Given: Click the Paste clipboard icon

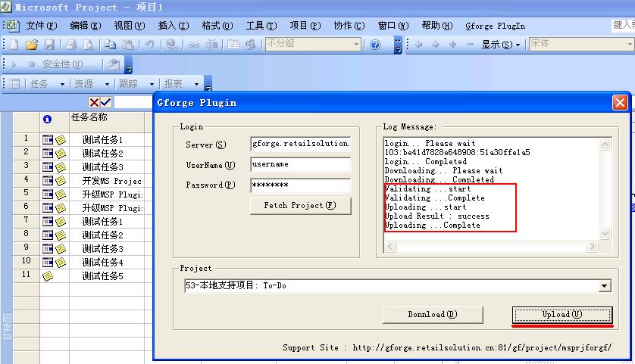Looking at the screenshot, I should pyautogui.click(x=128, y=44).
